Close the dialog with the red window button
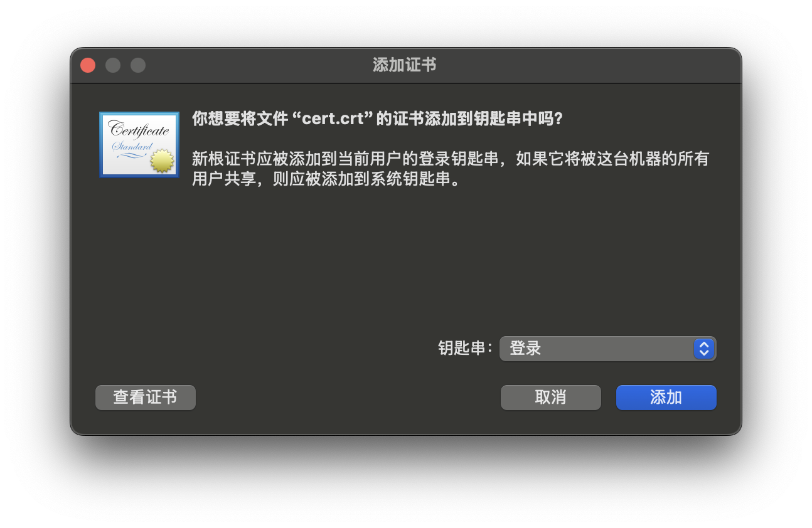Screen dimensions: 812x528 [x=88, y=65]
